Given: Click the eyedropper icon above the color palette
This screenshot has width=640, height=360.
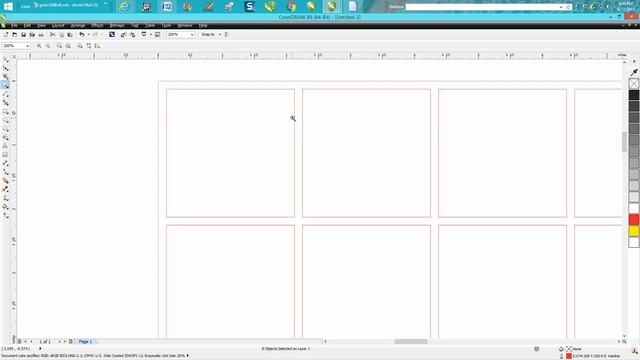Looking at the screenshot, I should 634,72.
